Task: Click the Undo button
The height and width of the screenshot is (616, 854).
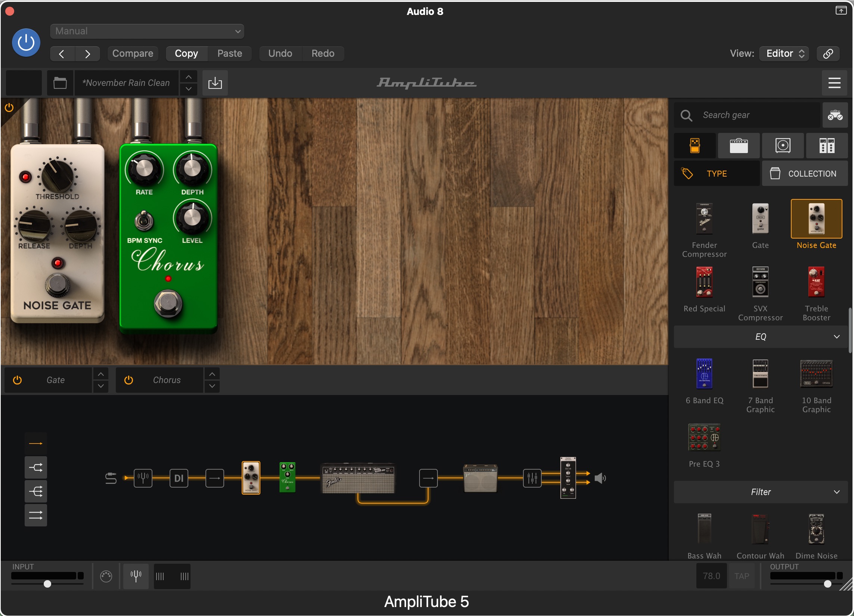Action: tap(280, 53)
